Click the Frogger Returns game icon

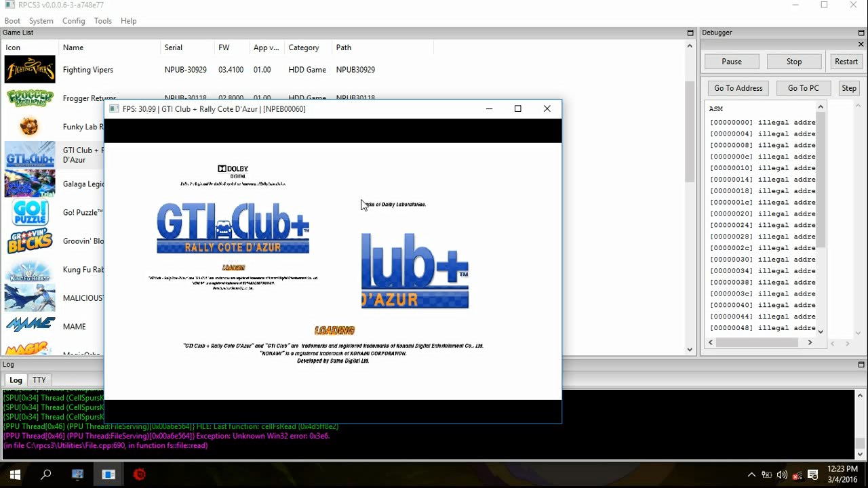pos(30,98)
